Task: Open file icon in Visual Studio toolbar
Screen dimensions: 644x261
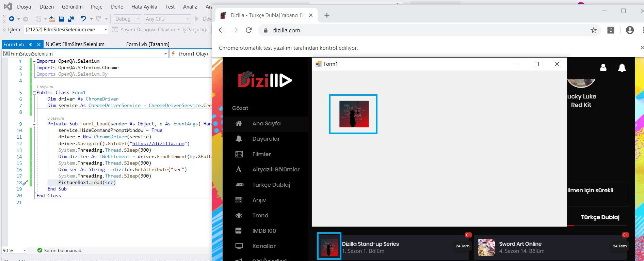Action: pos(52,19)
